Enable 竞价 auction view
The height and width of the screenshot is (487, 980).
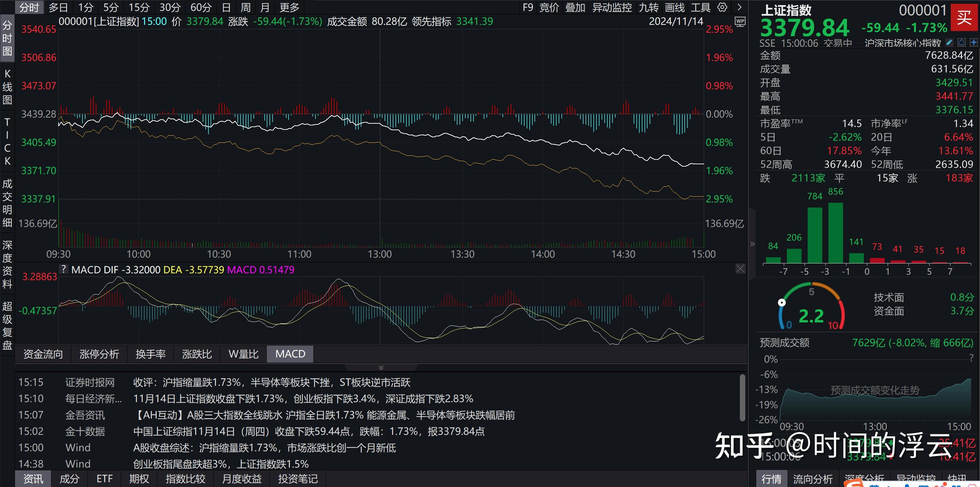(549, 7)
